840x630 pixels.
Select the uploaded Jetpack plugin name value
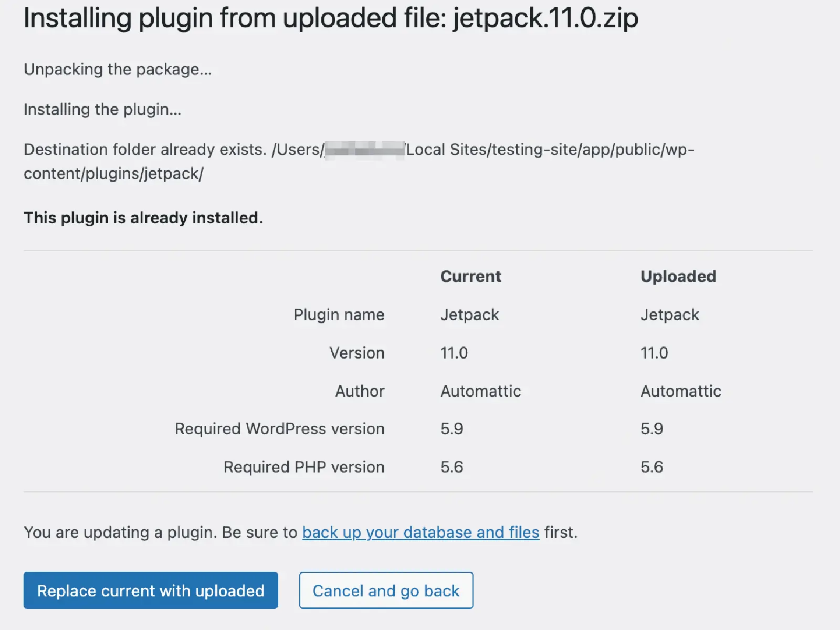point(670,314)
